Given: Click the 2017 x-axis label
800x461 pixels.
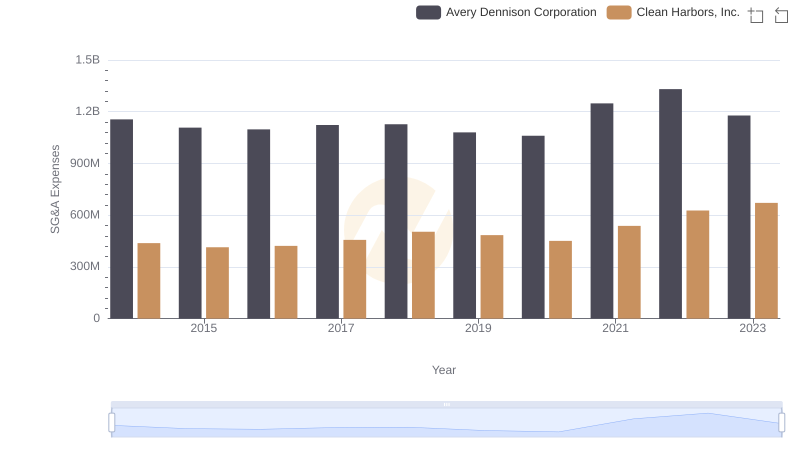Looking at the screenshot, I should coord(341,328).
